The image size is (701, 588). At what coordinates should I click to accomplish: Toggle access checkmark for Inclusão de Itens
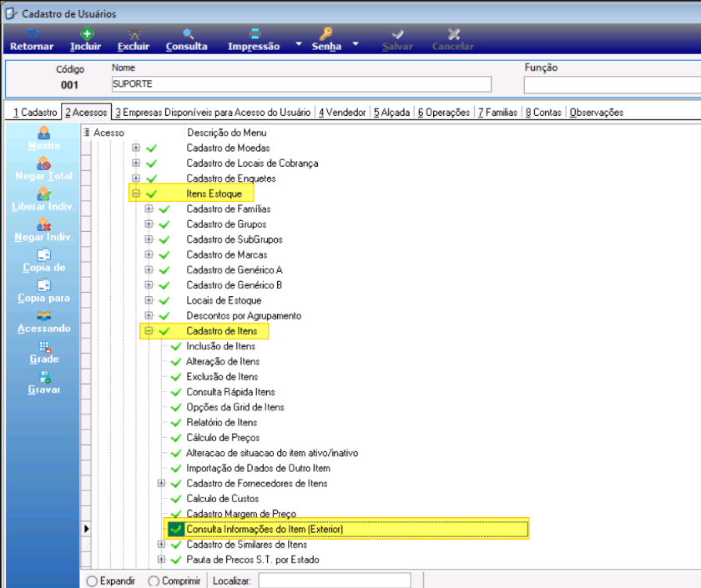[176, 346]
